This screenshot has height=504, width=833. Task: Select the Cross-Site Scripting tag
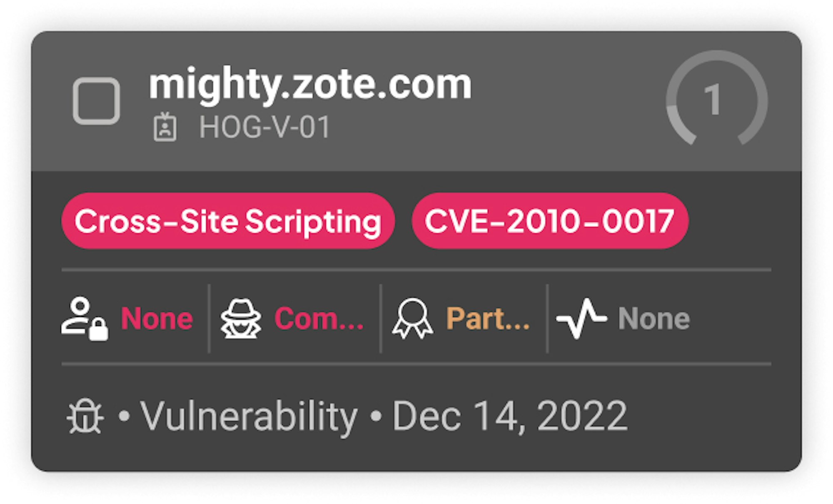(x=228, y=221)
